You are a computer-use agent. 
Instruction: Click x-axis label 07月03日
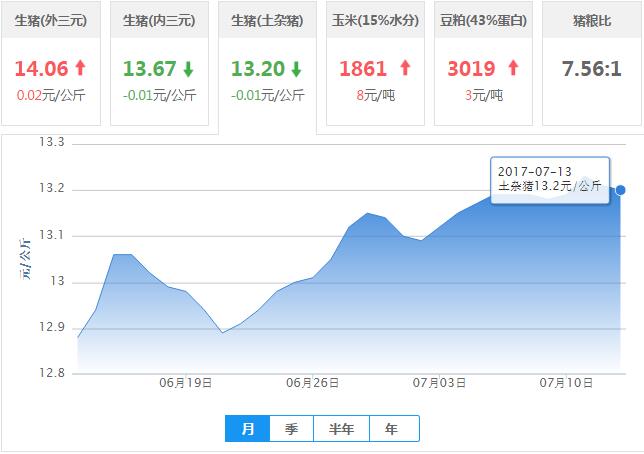point(439,383)
